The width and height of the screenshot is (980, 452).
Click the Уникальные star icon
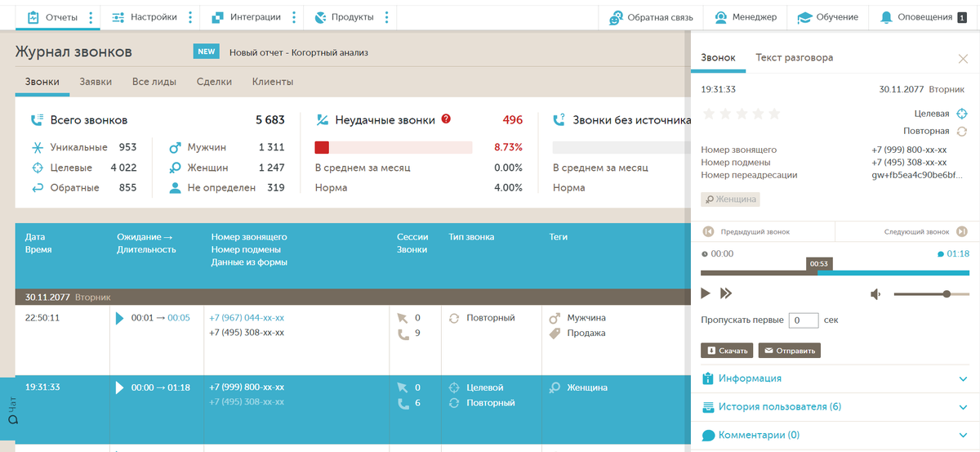pos(37,148)
